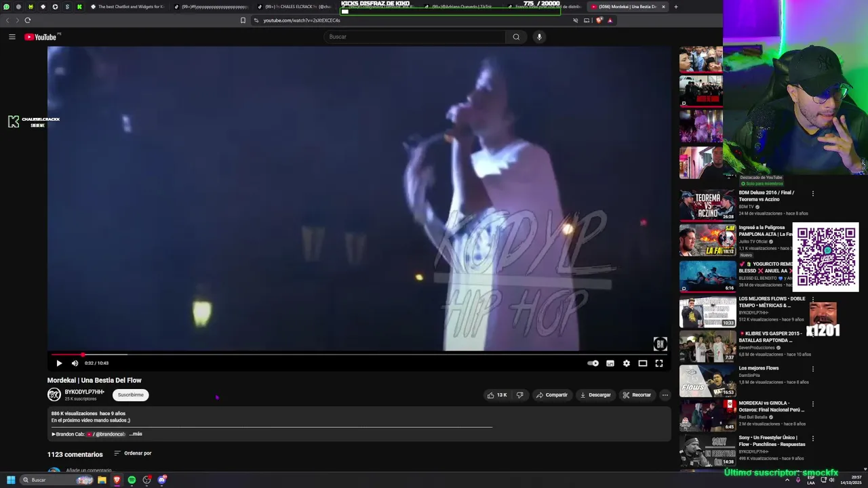Open Brave browser from the taskbar

[117, 480]
